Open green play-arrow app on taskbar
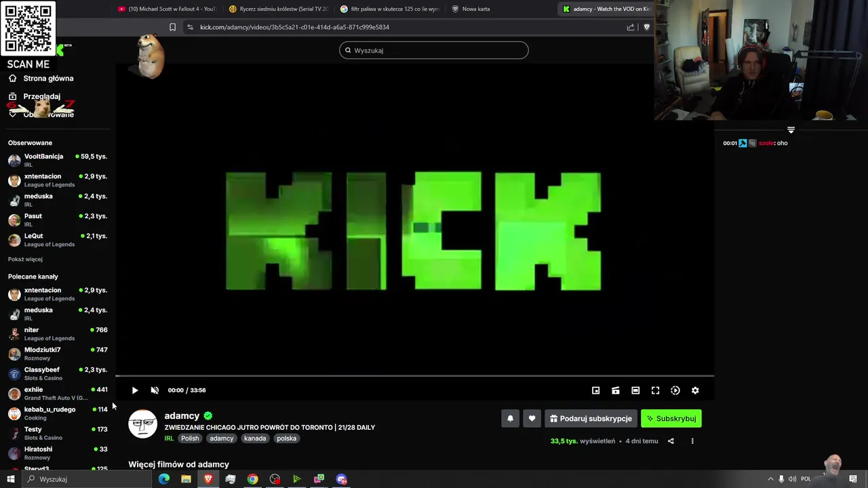This screenshot has width=868, height=488. 296,479
